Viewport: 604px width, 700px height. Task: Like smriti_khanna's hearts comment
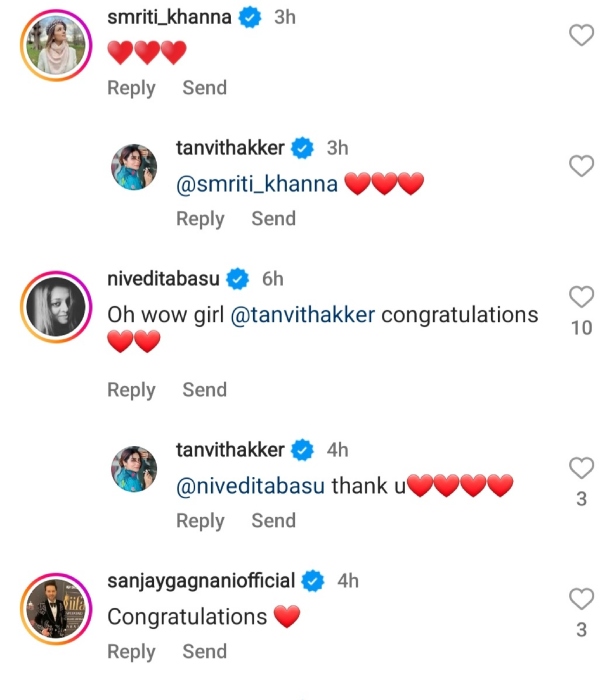(581, 36)
